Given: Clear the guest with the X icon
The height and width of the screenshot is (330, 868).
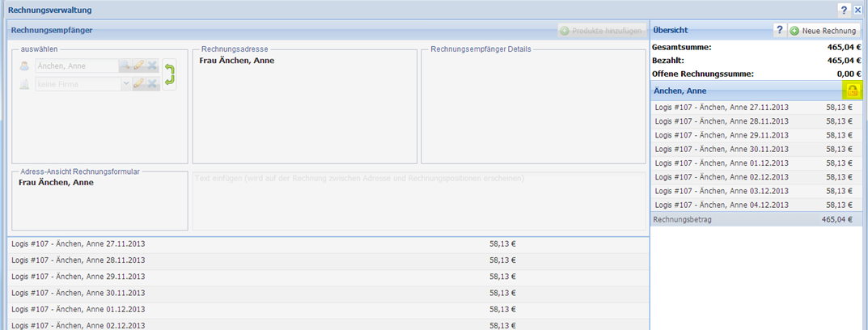Looking at the screenshot, I should tap(151, 66).
